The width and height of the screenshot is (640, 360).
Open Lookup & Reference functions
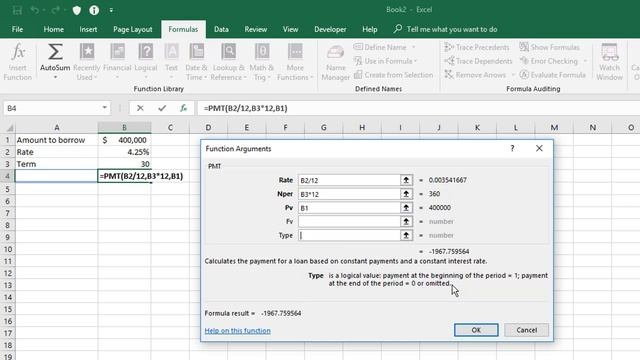pos(229,62)
